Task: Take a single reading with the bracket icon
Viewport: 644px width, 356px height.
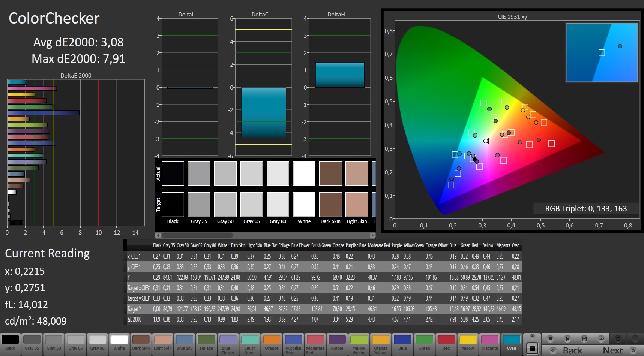Action: (x=584, y=339)
